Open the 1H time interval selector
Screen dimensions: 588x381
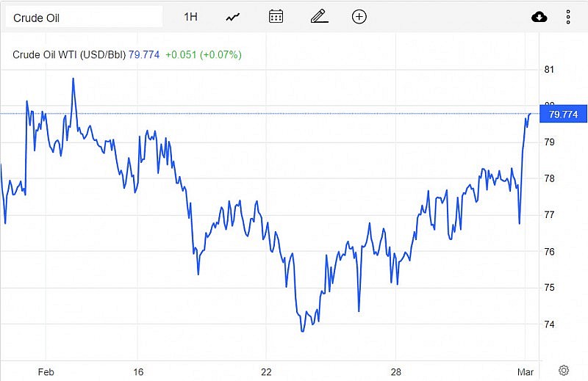tap(190, 16)
